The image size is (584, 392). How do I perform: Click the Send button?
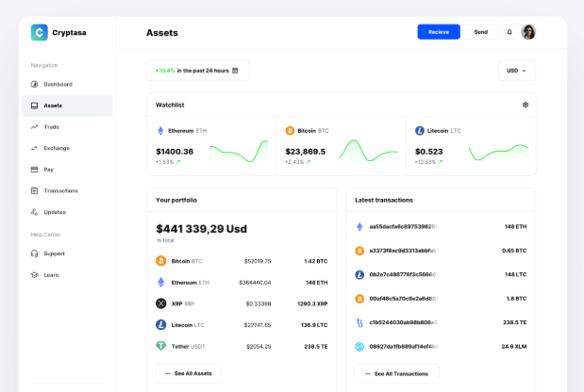pyautogui.click(x=481, y=32)
